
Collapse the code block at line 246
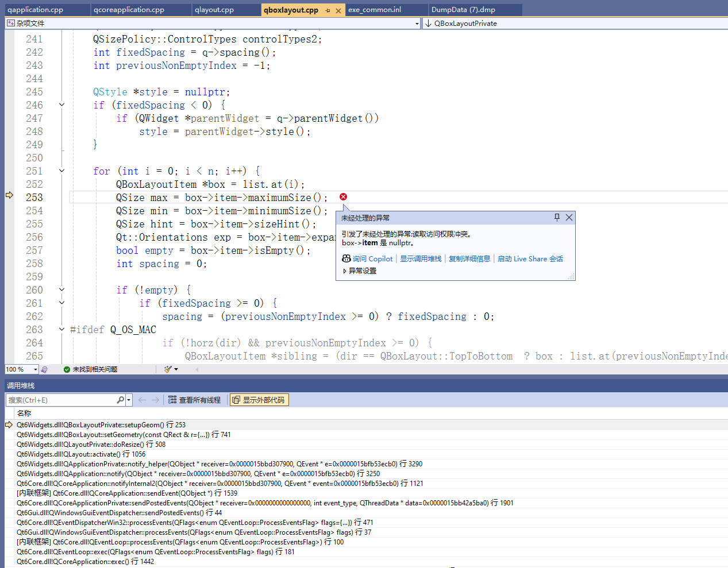click(61, 105)
